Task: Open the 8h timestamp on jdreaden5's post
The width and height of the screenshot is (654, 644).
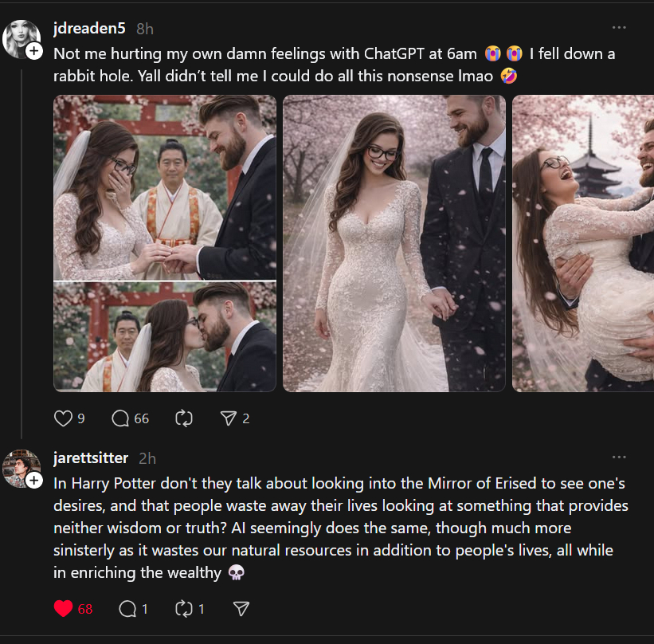Action: [144, 29]
